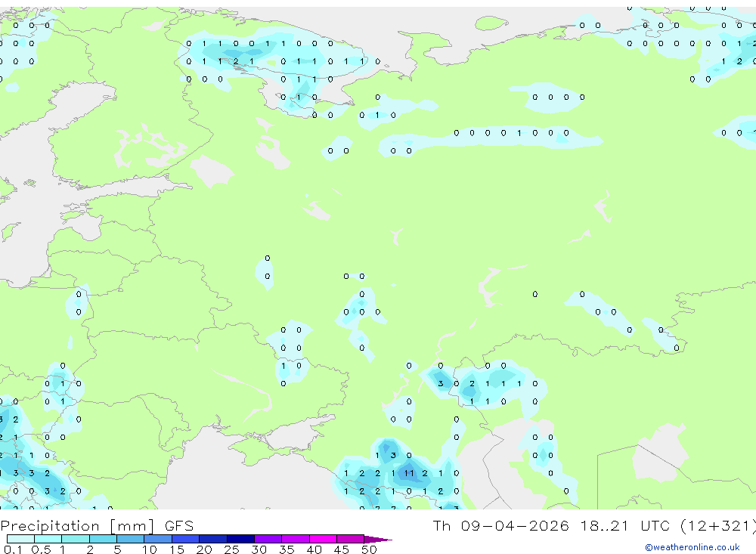Open the weatheronline.co.uk copyright link
The height and width of the screenshot is (554, 756).
pos(692,547)
